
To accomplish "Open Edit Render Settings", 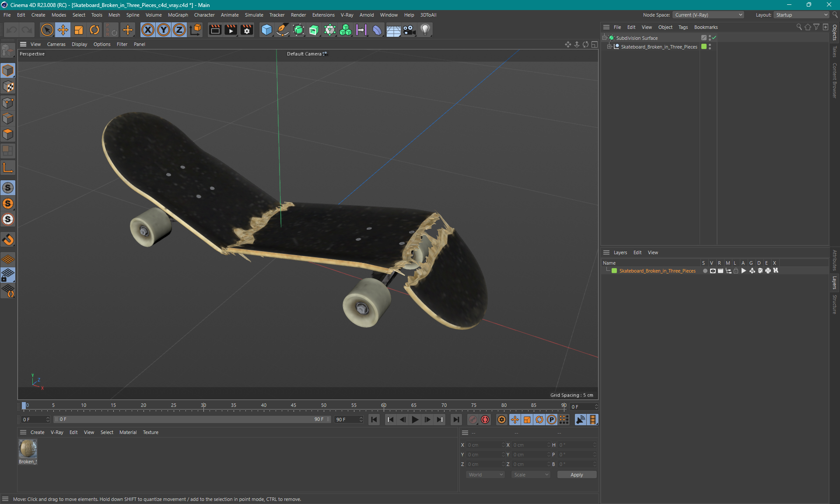I will pos(247,30).
